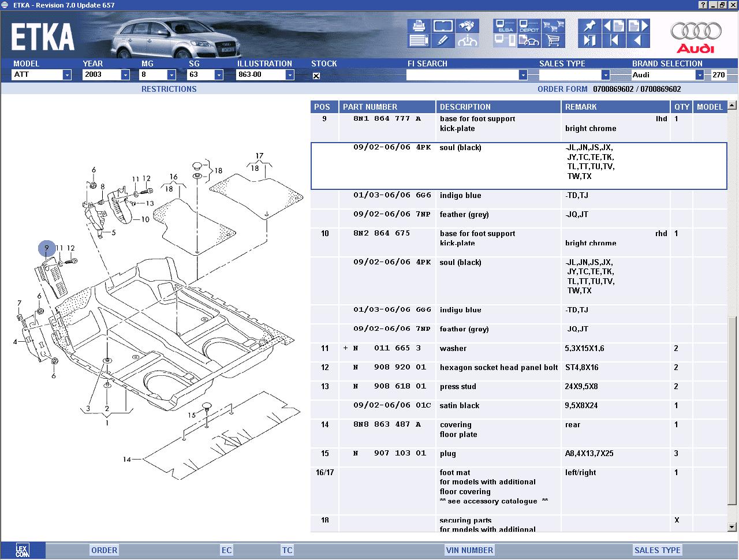The height and width of the screenshot is (560, 739).
Task: Click the DESCRIPTION column header
Action: (x=499, y=107)
